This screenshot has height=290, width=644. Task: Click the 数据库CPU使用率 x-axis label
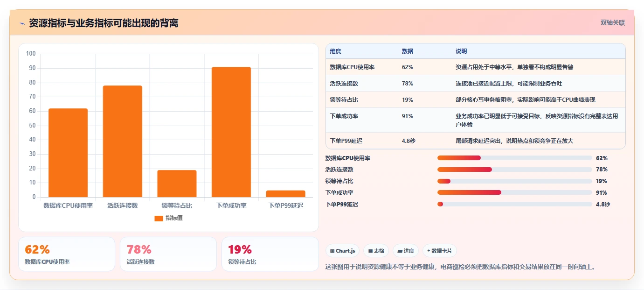(68, 205)
